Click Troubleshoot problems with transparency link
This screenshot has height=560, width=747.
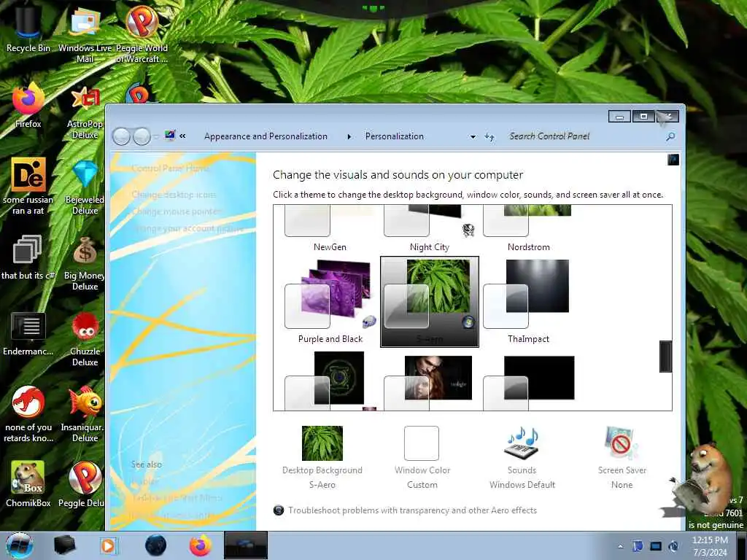click(412, 510)
